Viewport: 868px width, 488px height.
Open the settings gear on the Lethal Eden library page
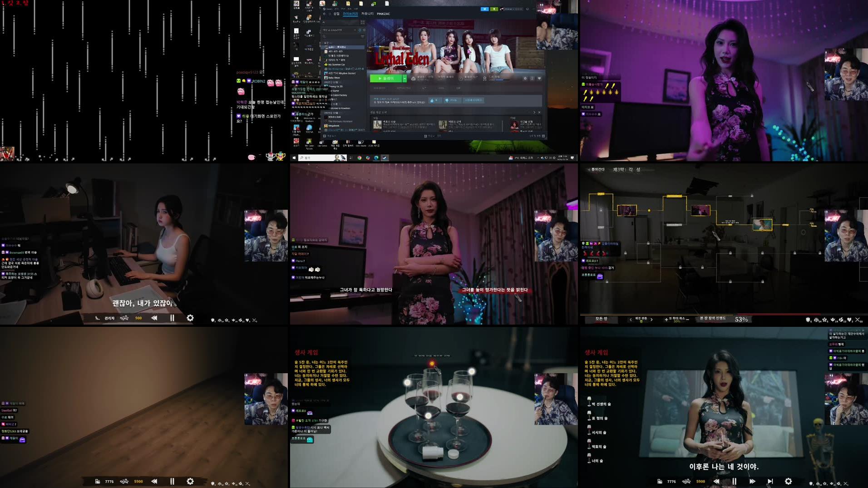[x=525, y=79]
